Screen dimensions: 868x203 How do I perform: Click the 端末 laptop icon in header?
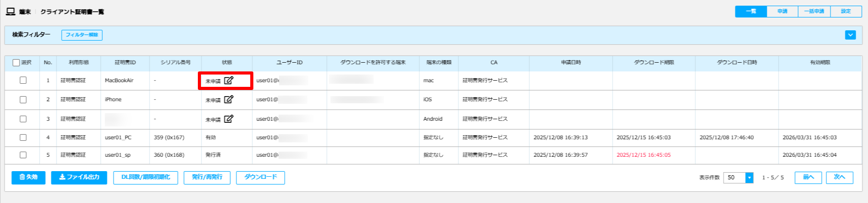pyautogui.click(x=10, y=11)
